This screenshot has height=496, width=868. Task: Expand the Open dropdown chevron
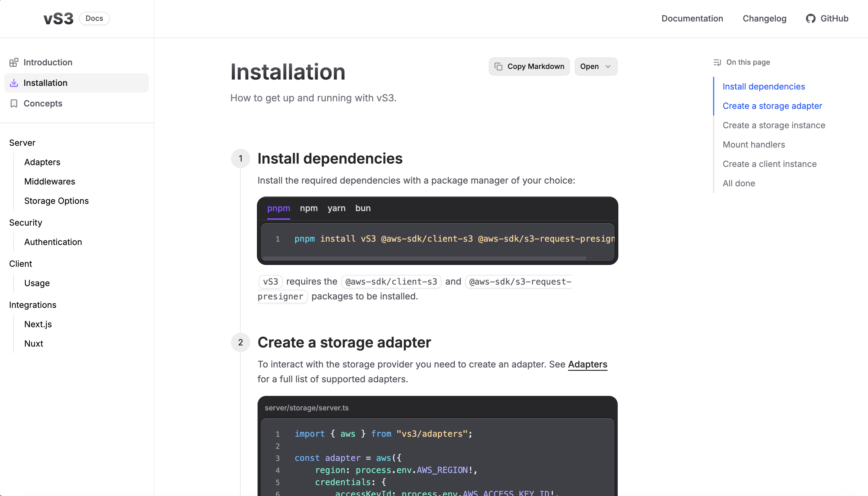(x=608, y=67)
